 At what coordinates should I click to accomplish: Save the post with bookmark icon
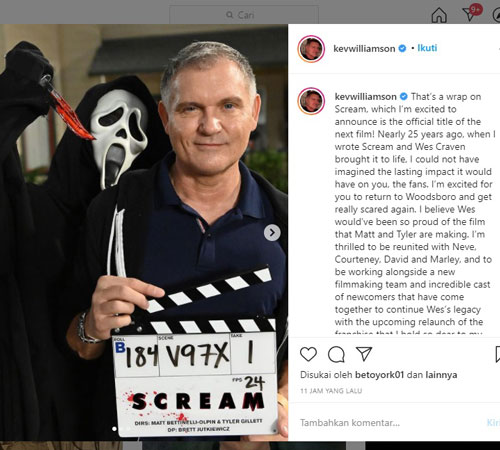497,354
